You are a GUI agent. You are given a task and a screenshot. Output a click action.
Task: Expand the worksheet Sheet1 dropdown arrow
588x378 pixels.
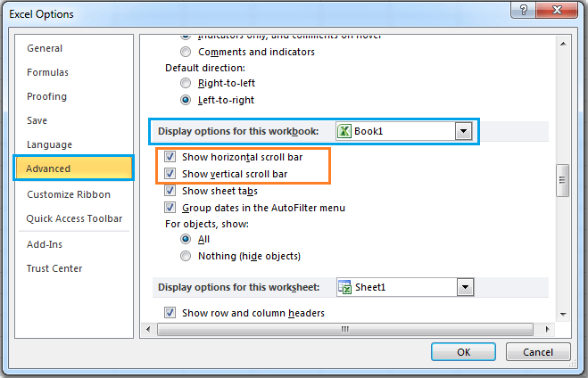pyautogui.click(x=462, y=287)
